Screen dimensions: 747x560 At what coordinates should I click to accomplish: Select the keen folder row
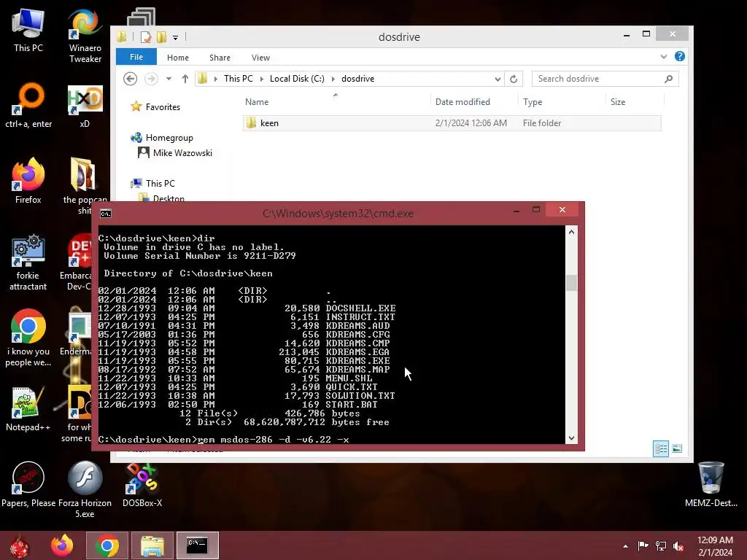click(x=452, y=122)
